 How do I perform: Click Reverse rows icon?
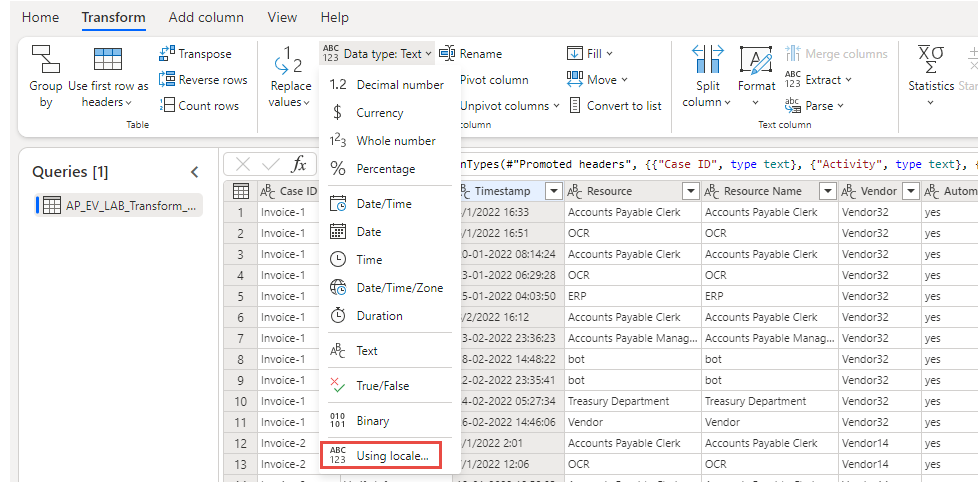point(167,80)
